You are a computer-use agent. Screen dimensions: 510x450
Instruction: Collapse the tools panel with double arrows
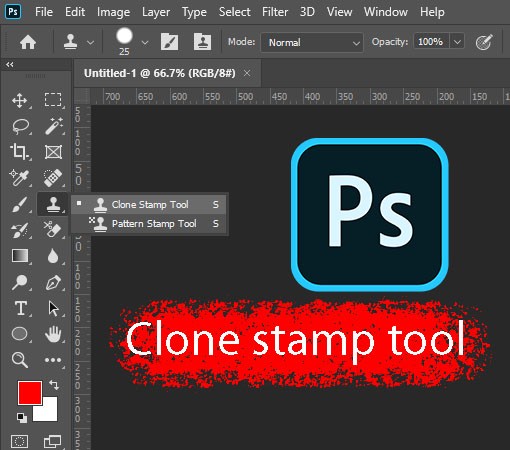coord(10,64)
